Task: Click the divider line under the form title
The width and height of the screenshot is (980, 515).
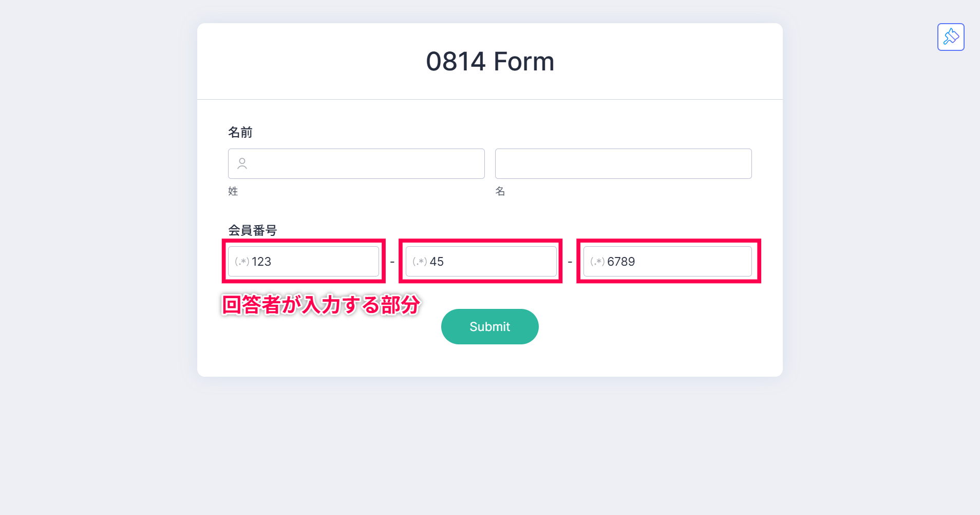Action: [x=490, y=99]
